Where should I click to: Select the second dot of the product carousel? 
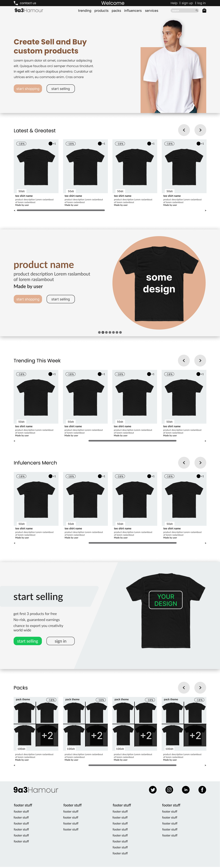103,332
